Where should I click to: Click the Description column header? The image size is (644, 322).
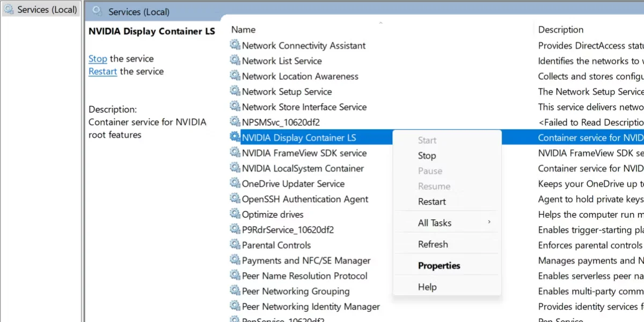[560, 30]
